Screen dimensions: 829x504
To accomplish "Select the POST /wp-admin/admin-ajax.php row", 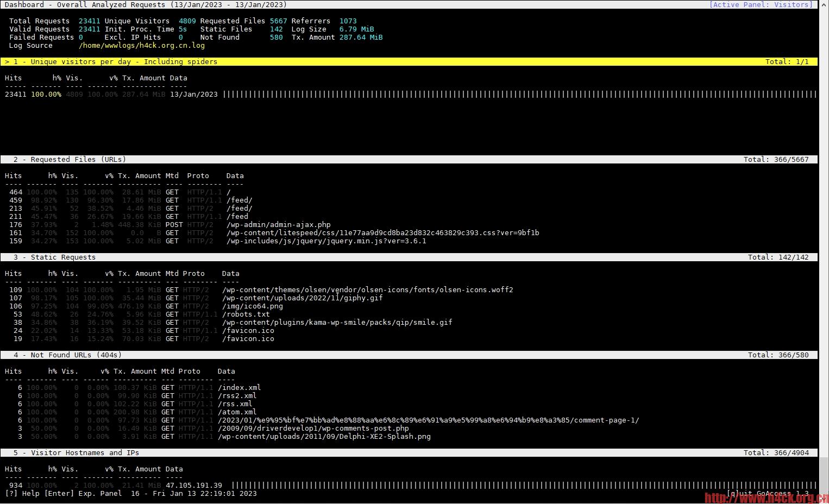I will point(278,224).
